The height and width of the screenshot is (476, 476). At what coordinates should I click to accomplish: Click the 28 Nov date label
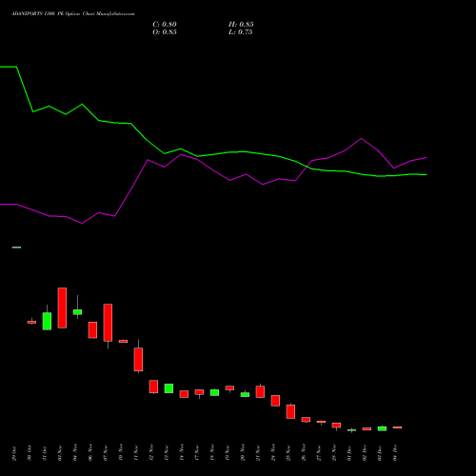[x=334, y=453]
